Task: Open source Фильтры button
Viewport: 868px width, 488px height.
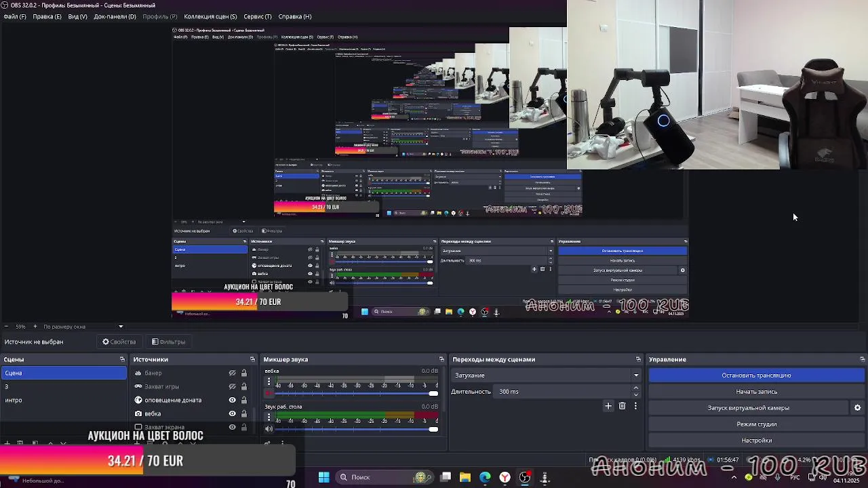Action: pos(168,342)
